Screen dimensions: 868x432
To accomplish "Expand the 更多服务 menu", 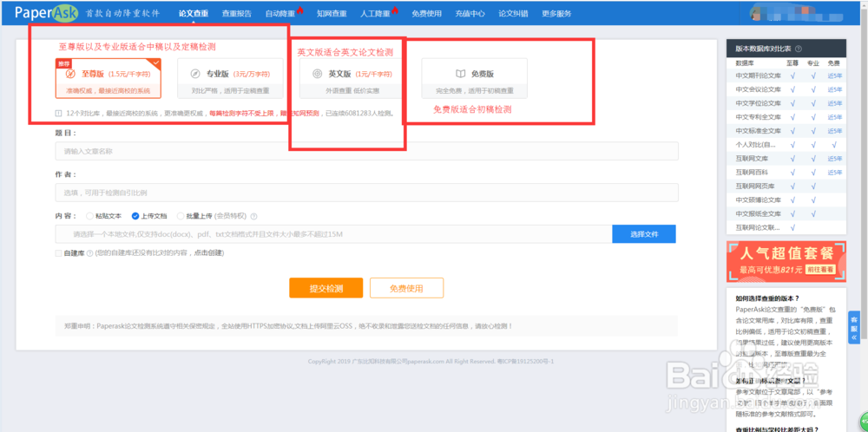I will 556,13.
